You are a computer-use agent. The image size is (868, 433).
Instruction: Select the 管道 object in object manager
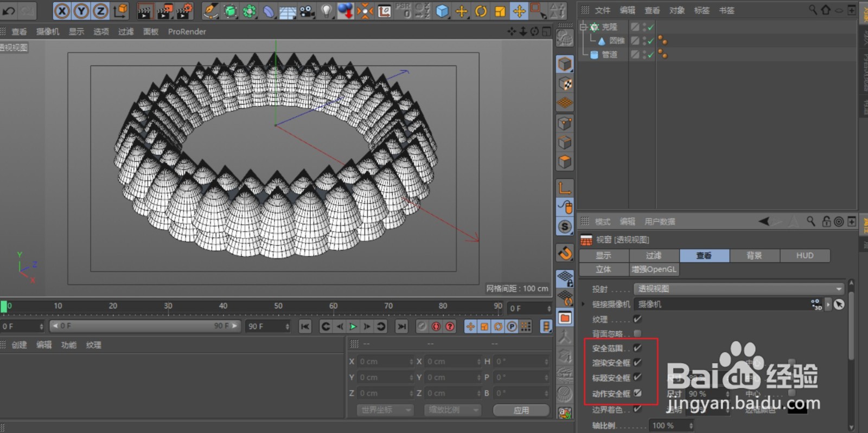(609, 55)
